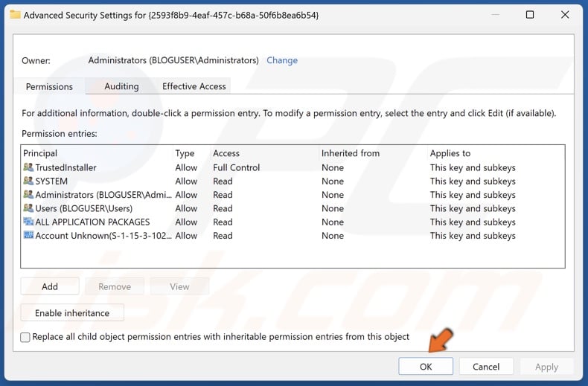Select the ALL APPLICATION PACKAGES entry
The width and height of the screenshot is (588, 386).
pyautogui.click(x=293, y=222)
